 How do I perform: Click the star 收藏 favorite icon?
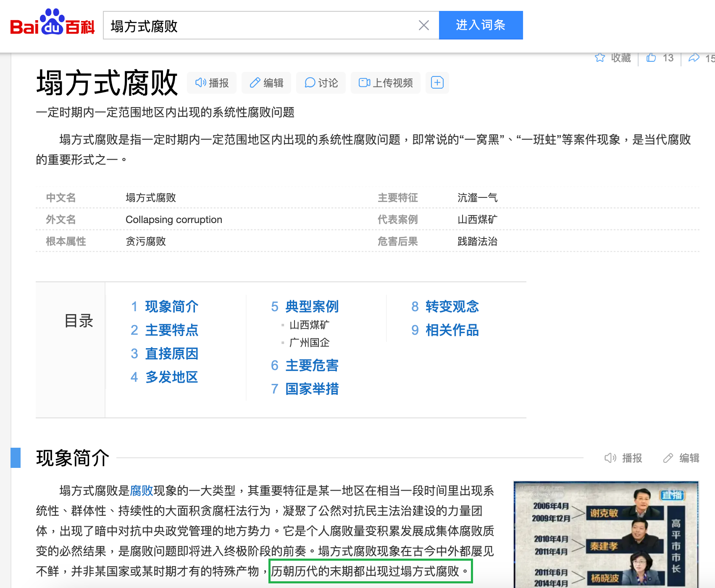600,58
